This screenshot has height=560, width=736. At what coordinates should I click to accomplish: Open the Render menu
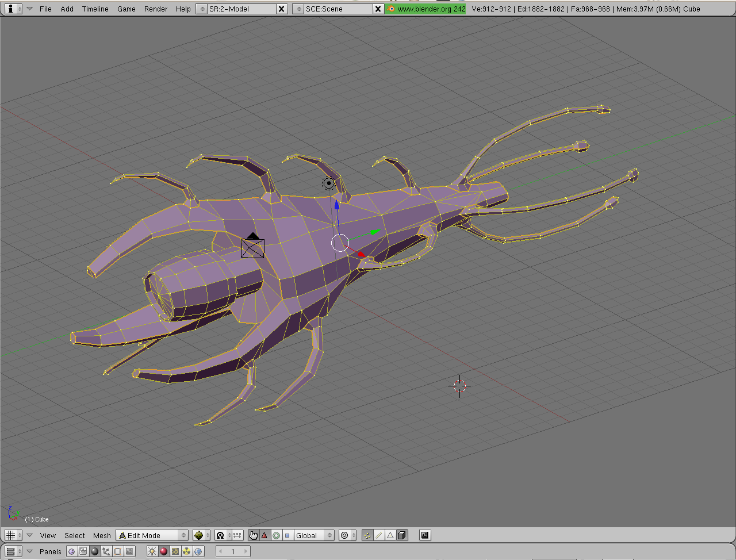tap(156, 9)
